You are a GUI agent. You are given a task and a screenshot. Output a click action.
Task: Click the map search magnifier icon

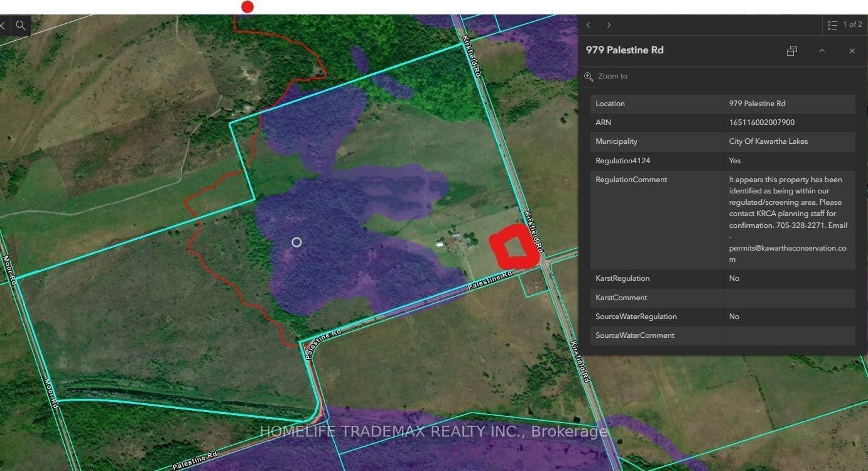(x=21, y=25)
